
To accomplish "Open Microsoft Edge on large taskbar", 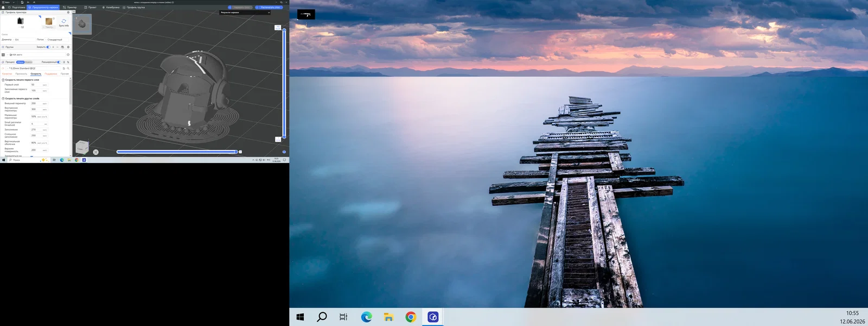I will click(367, 317).
